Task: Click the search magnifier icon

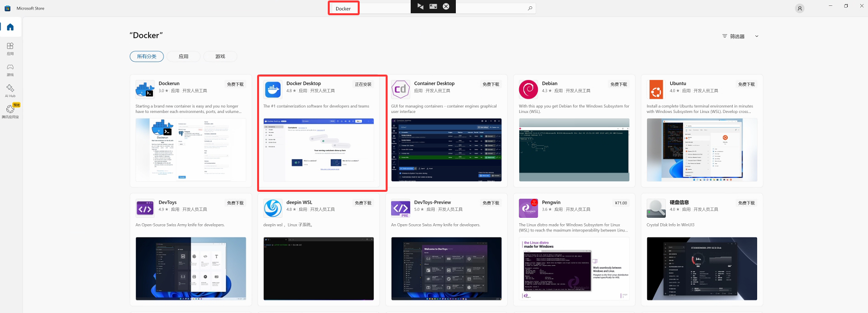Action: click(x=530, y=8)
